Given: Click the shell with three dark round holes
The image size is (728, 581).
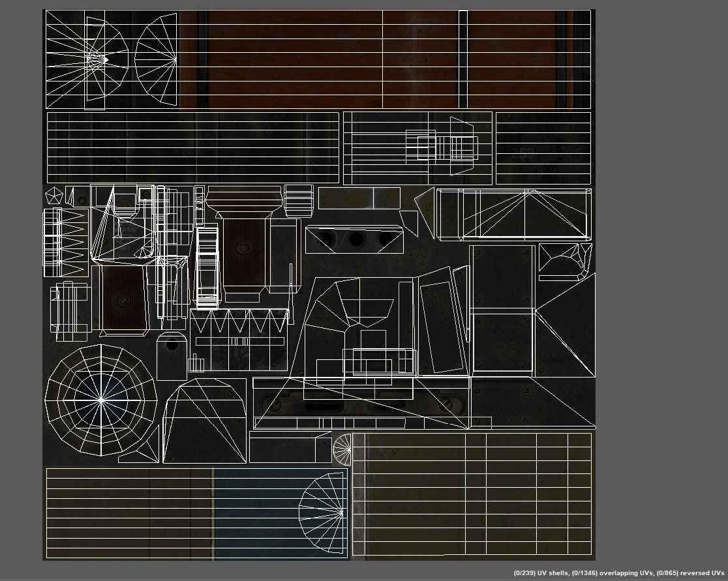Looking at the screenshot, I should coord(354,240).
